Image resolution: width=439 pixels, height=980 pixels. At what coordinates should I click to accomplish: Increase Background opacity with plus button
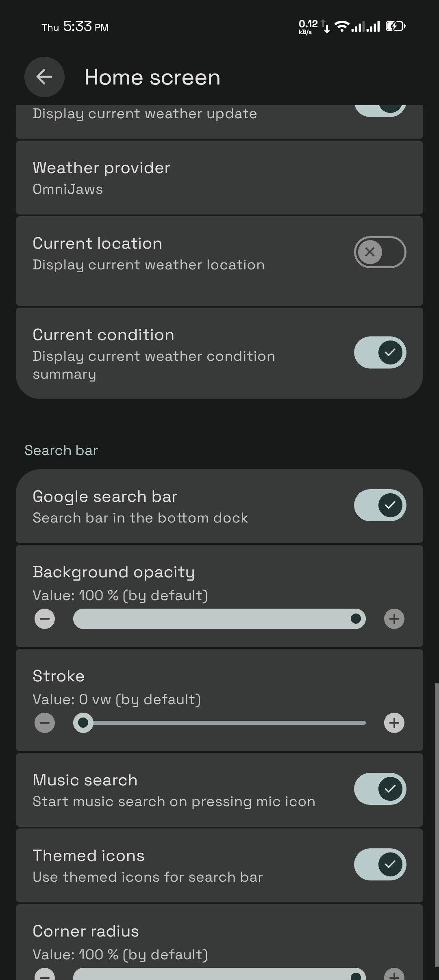pyautogui.click(x=394, y=619)
